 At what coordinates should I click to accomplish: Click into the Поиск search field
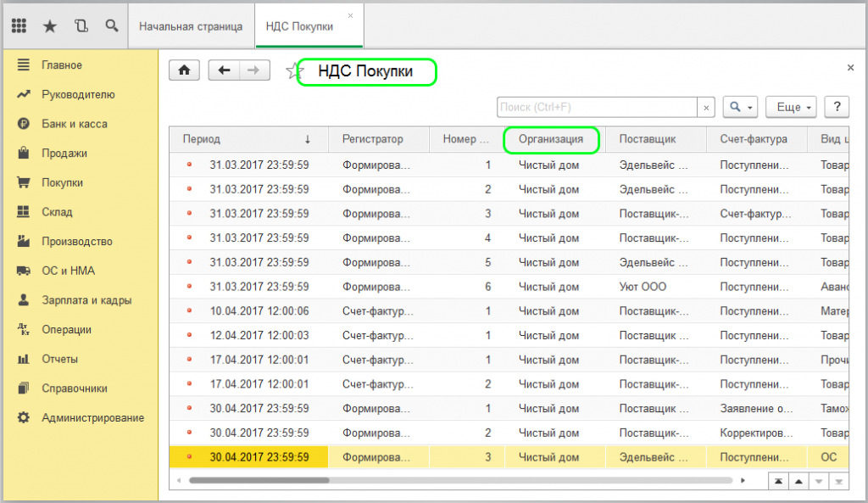[x=597, y=108]
